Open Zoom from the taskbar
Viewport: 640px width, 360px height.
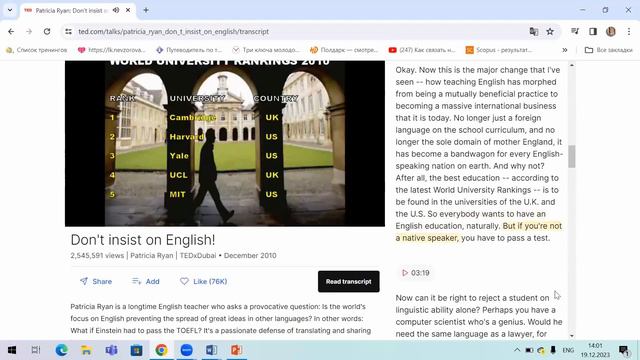186,350
